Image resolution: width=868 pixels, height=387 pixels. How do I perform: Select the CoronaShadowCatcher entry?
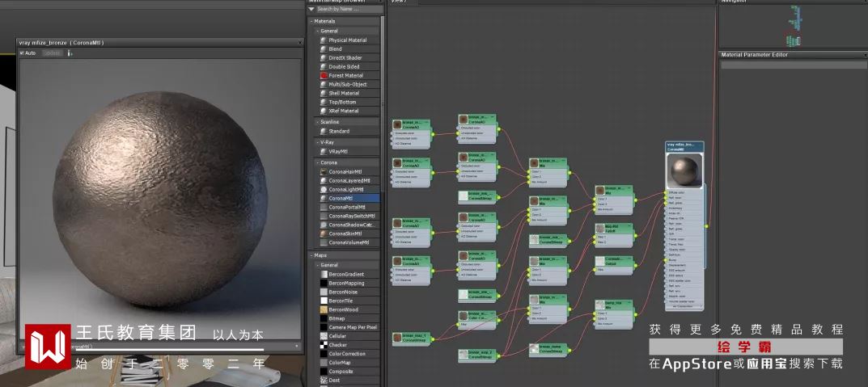coord(349,225)
